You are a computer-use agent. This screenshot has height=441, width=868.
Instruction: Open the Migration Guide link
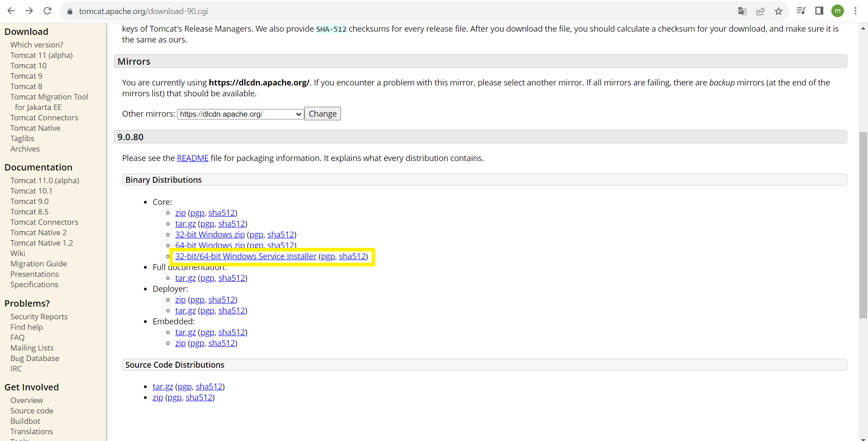38,264
